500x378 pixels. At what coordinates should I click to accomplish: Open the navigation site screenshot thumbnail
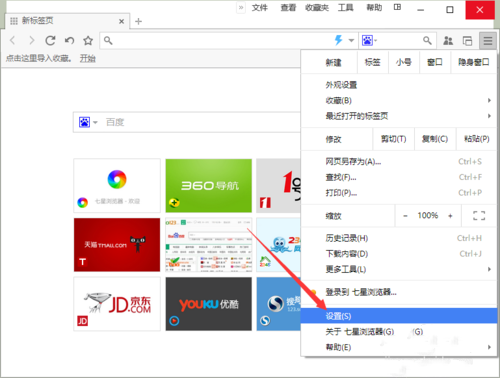(x=209, y=245)
